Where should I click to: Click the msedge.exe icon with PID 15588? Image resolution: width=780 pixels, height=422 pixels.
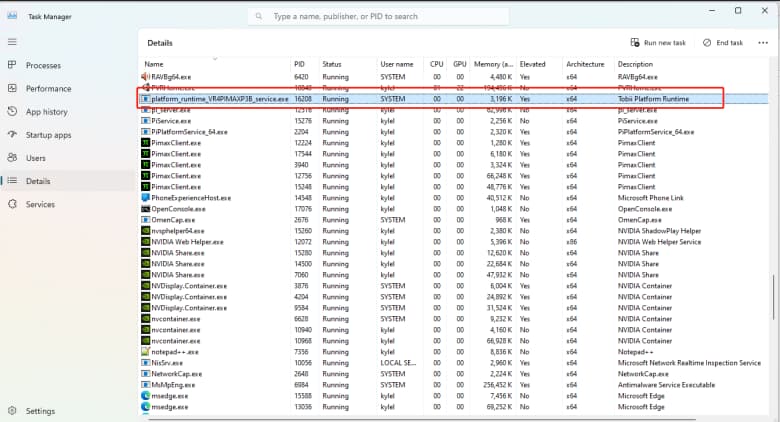click(145, 396)
